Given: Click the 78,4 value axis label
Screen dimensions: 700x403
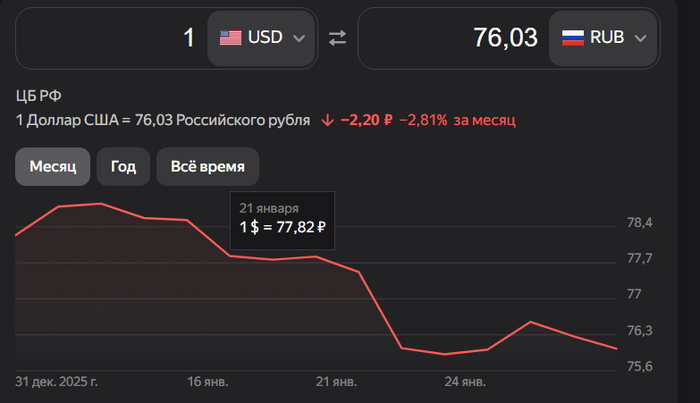Looking at the screenshot, I should click(639, 222).
